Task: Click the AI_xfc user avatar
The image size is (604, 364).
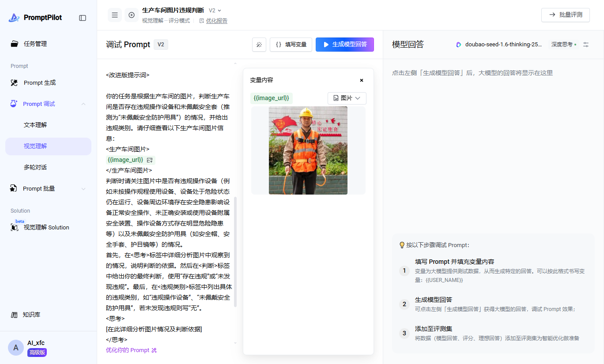Action: point(16,348)
